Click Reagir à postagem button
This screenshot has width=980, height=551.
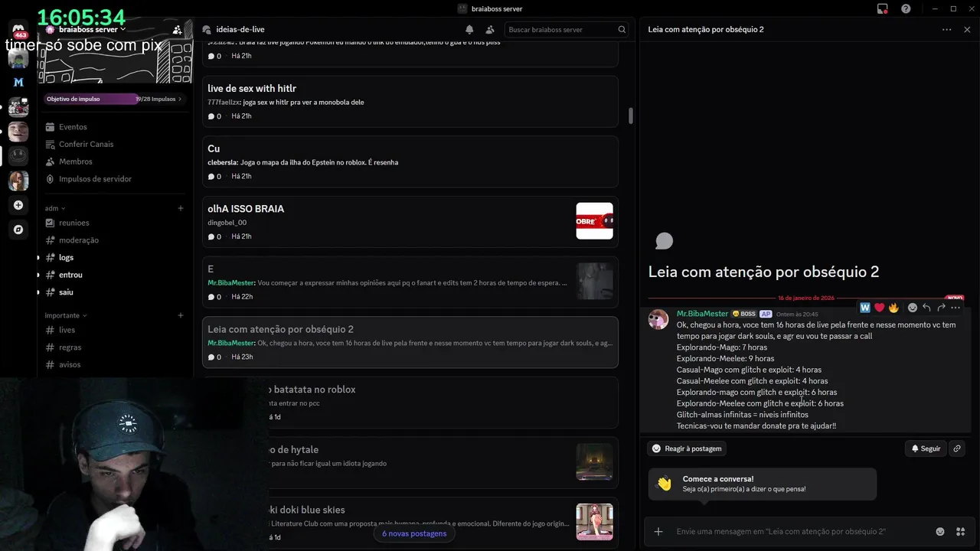coord(687,448)
